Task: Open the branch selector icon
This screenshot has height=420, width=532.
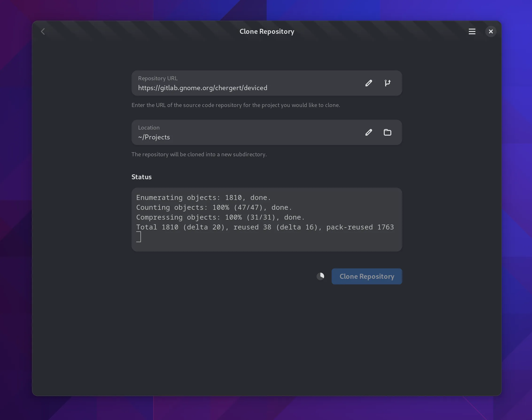Action: click(x=387, y=83)
